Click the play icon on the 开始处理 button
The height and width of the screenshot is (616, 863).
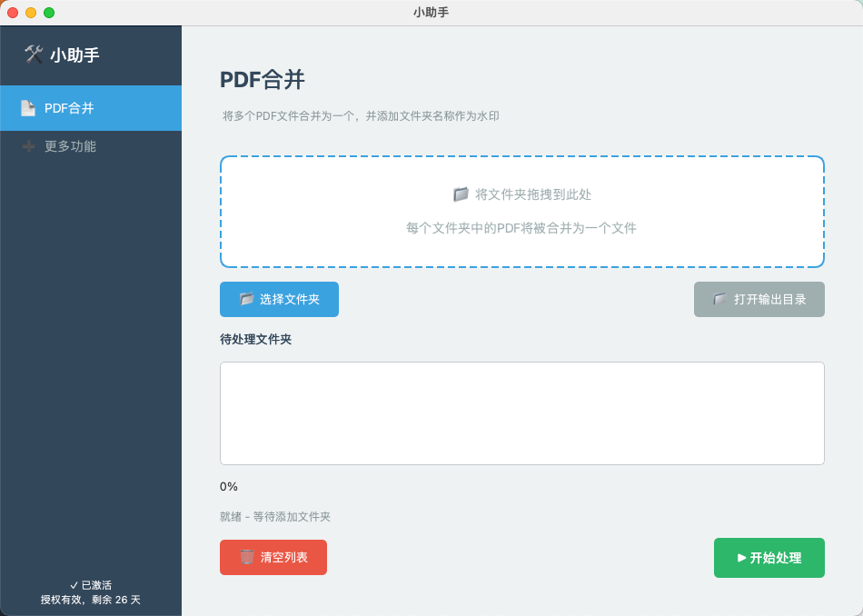pos(743,557)
